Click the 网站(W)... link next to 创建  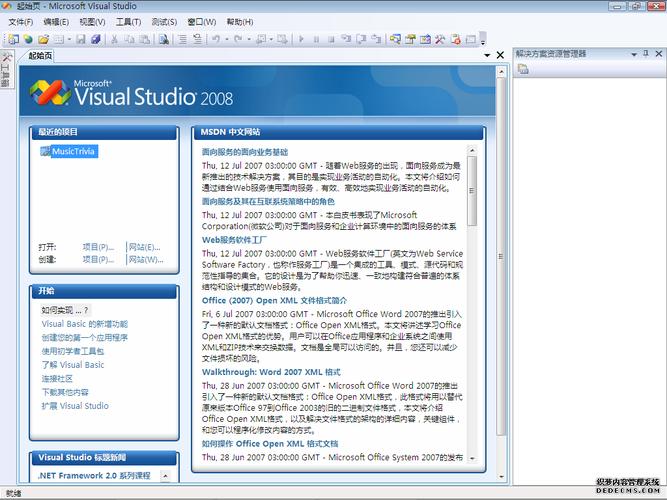[146, 259]
